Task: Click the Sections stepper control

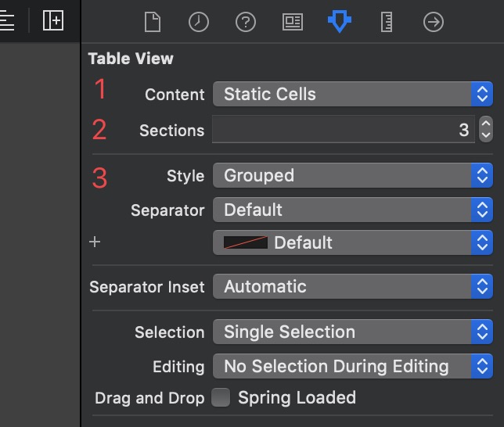Action: [486, 130]
